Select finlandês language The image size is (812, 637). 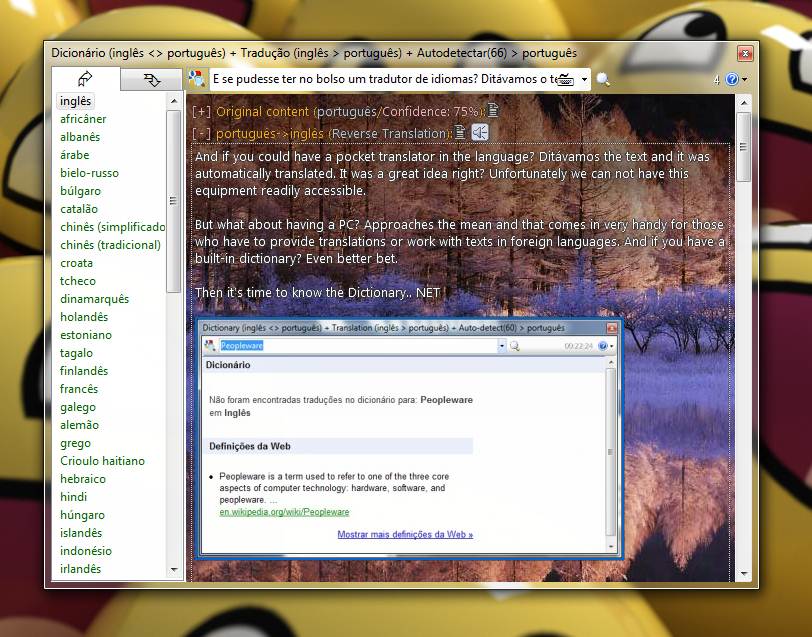(84, 371)
